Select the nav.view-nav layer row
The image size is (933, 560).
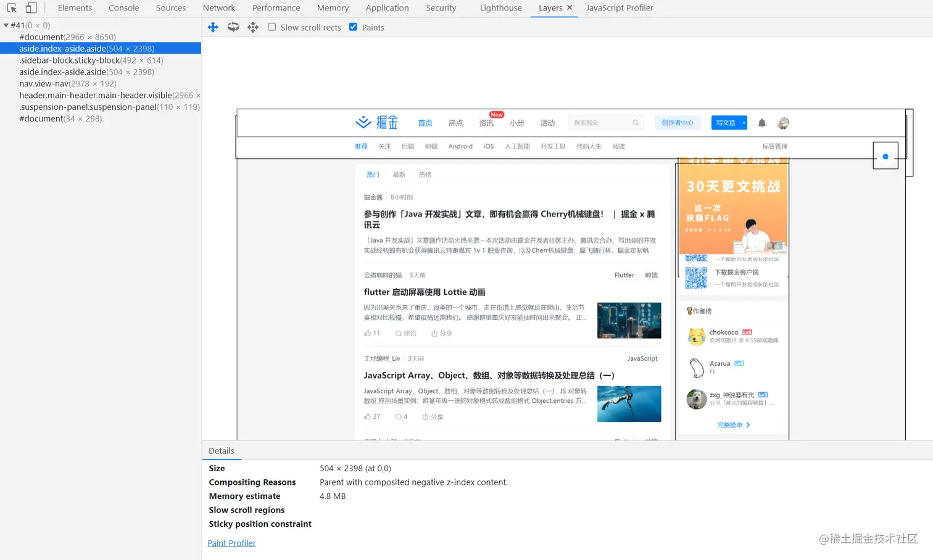pyautogui.click(x=101, y=84)
